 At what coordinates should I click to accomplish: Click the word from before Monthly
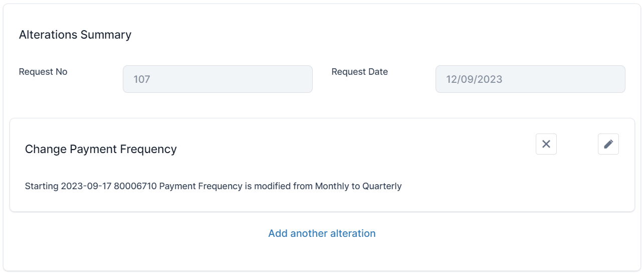303,186
